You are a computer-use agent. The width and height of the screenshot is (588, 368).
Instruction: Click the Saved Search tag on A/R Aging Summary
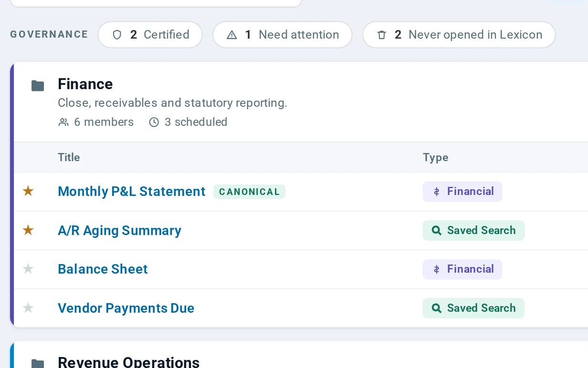[x=473, y=231]
